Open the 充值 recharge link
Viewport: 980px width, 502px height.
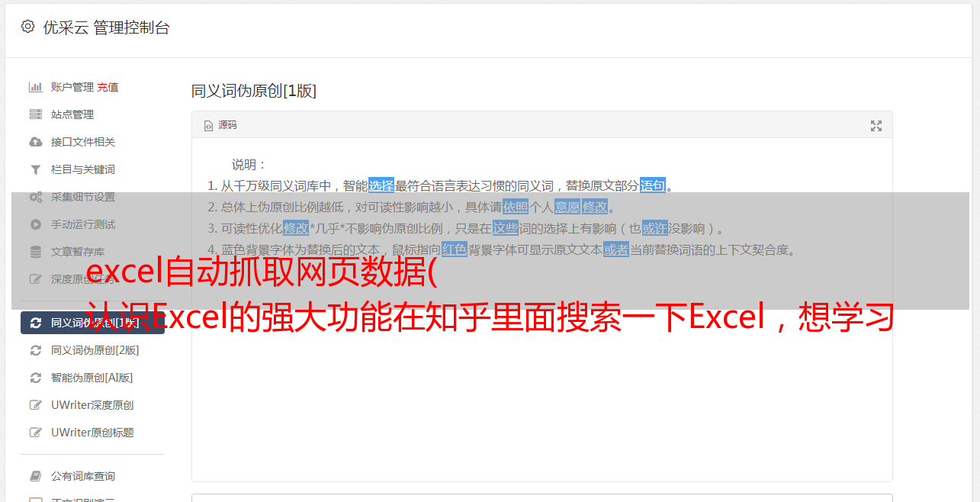108,87
